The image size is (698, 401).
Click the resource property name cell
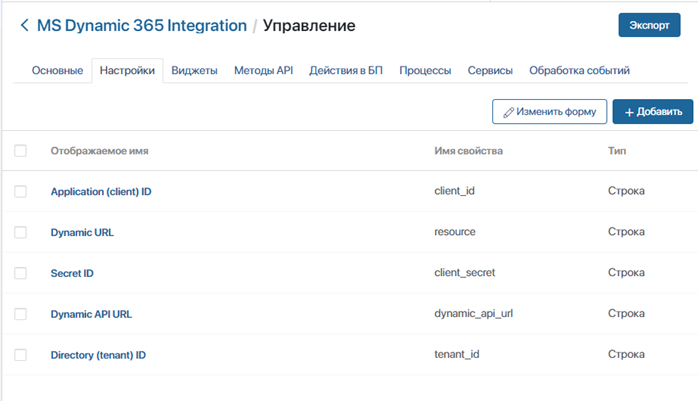click(x=455, y=232)
